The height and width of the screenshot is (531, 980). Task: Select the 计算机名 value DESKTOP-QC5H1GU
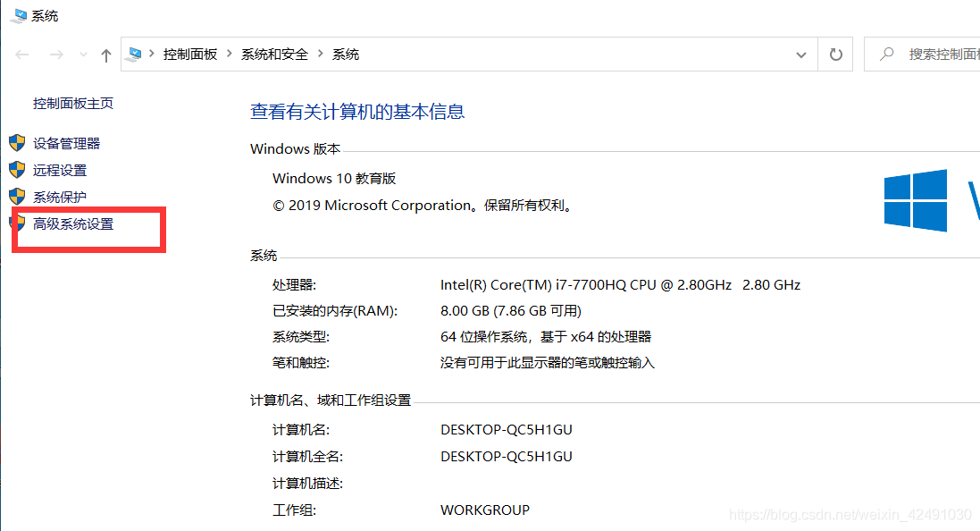(507, 430)
